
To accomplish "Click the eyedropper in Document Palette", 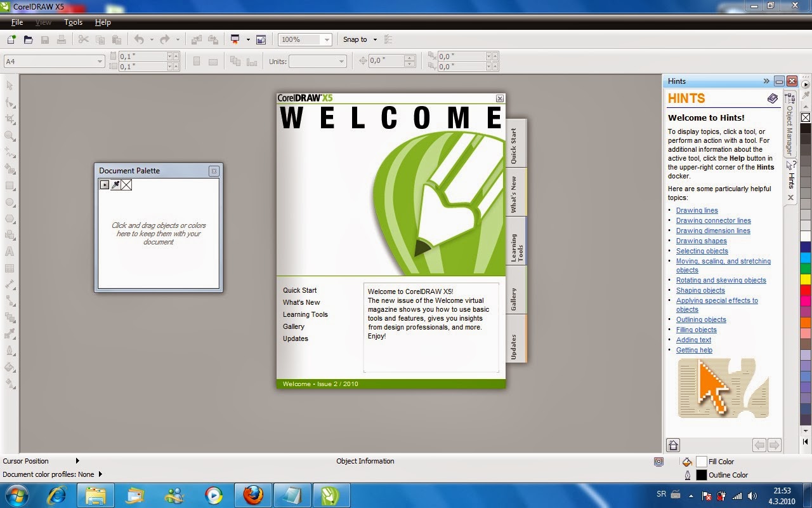I will [115, 185].
